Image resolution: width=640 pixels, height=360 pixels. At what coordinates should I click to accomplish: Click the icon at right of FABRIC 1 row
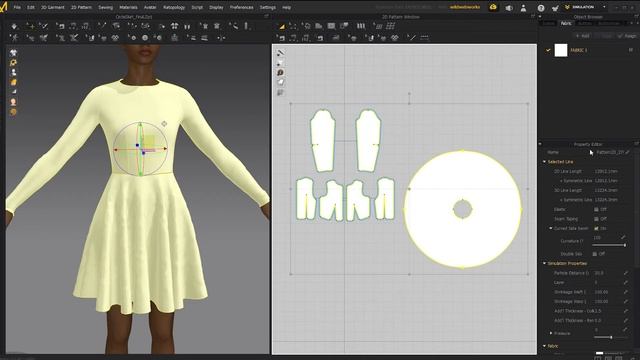point(631,50)
